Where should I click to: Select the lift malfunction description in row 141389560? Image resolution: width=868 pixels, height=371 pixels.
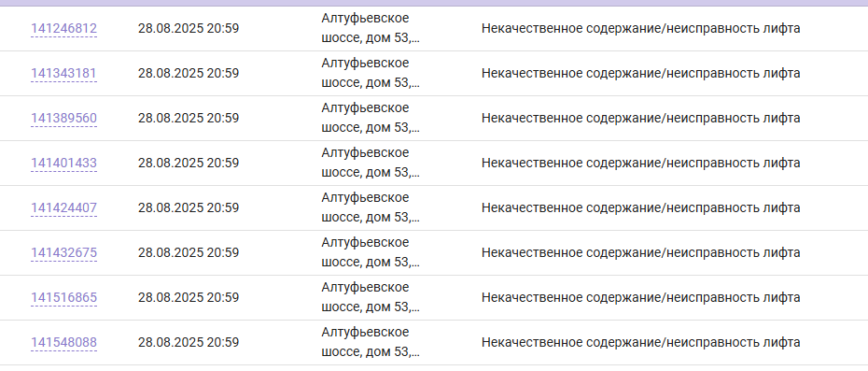pyautogui.click(x=640, y=118)
